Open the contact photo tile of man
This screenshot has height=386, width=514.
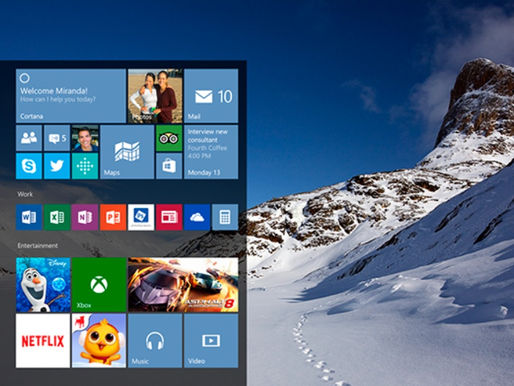tap(85, 138)
